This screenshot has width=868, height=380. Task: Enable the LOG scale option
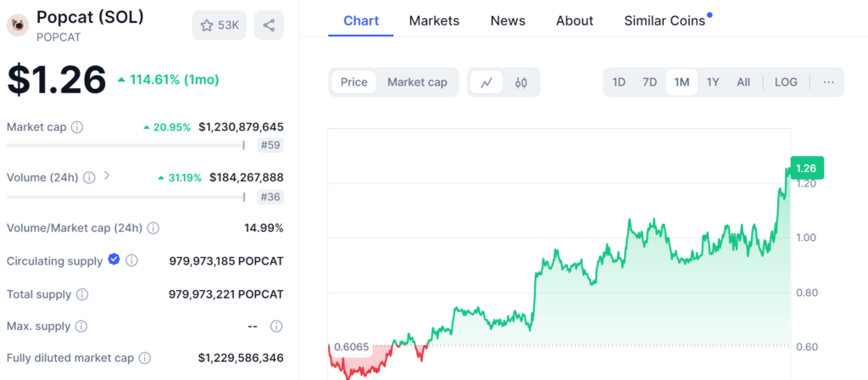(786, 82)
